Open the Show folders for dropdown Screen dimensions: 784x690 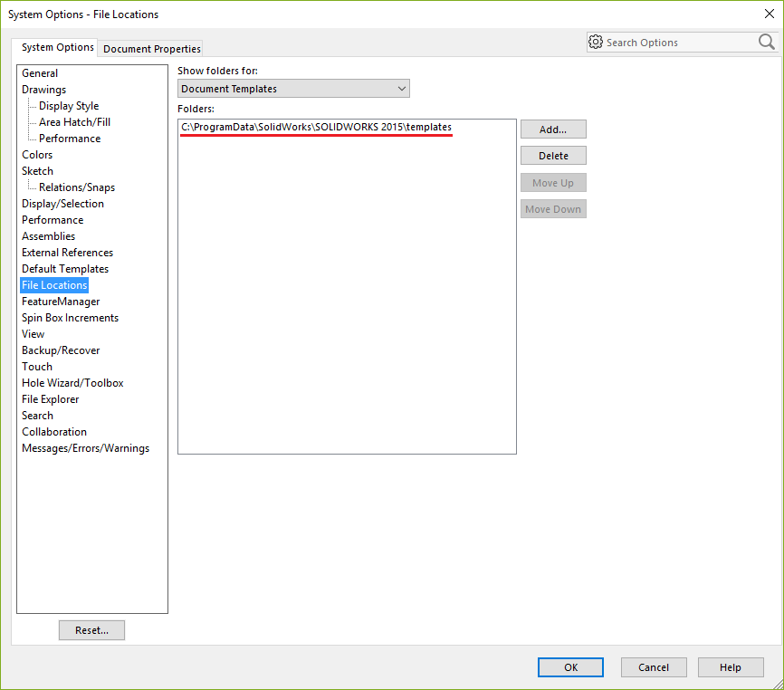[293, 89]
